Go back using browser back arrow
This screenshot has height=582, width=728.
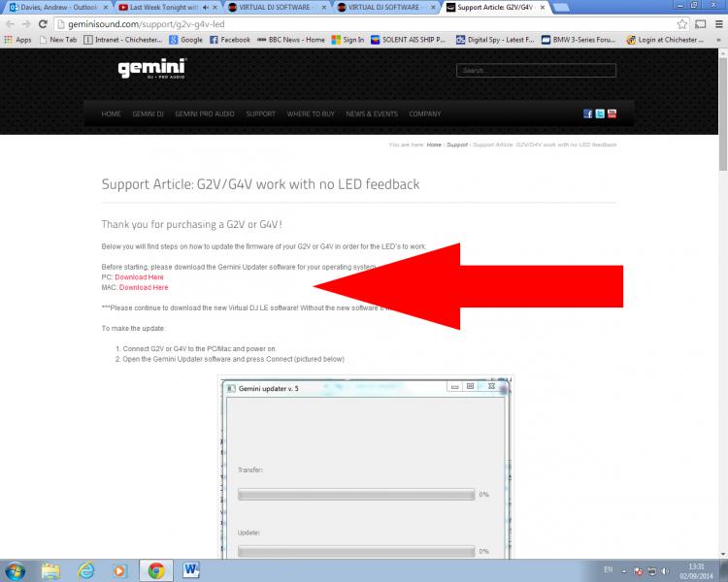coord(10,23)
